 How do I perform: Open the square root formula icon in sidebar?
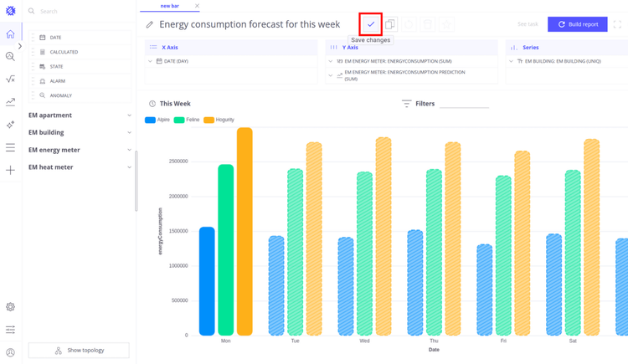pyautogui.click(x=10, y=79)
